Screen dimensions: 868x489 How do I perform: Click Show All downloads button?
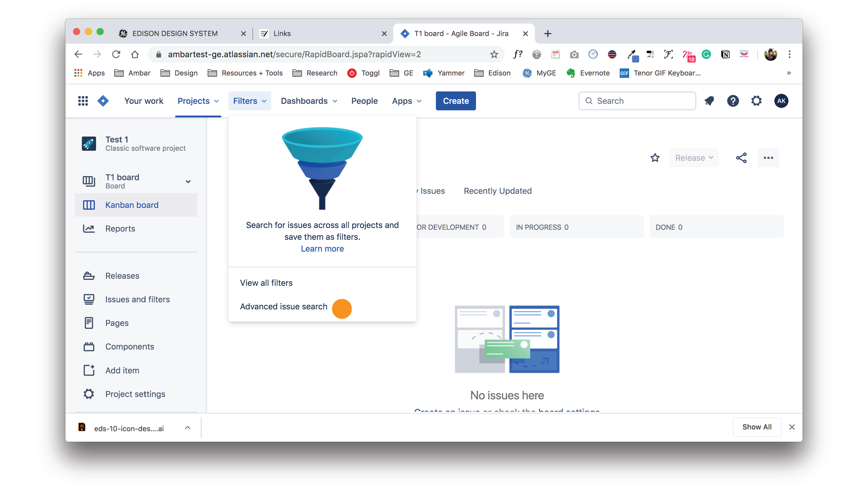[757, 427]
